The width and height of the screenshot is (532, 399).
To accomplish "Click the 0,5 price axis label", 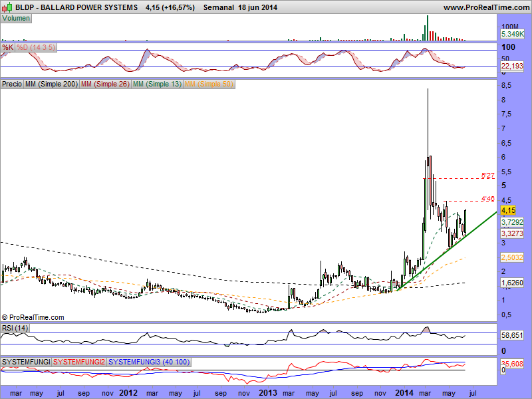I will point(506,315).
